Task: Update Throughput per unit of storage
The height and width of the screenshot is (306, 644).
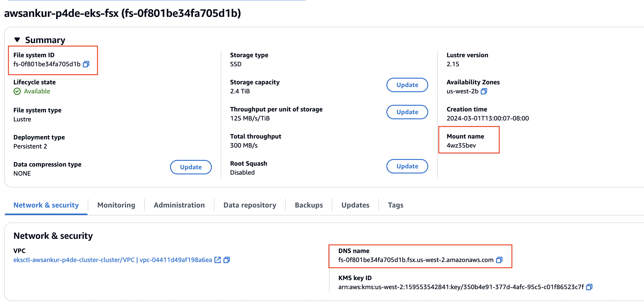Action: click(407, 112)
